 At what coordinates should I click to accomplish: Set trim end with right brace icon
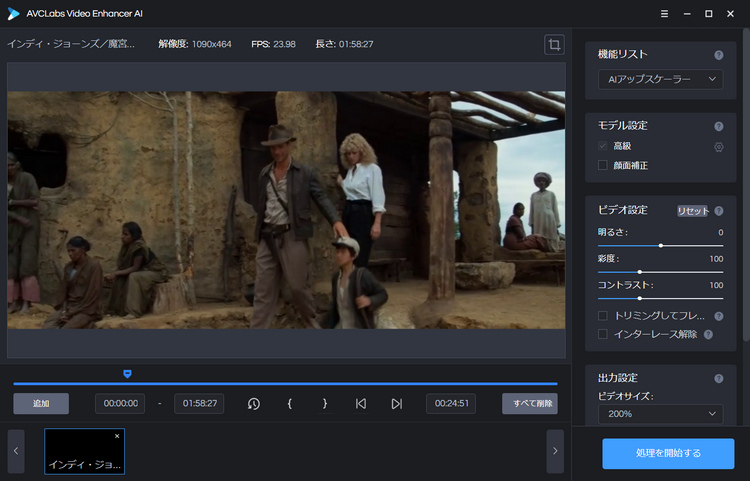[x=325, y=404]
